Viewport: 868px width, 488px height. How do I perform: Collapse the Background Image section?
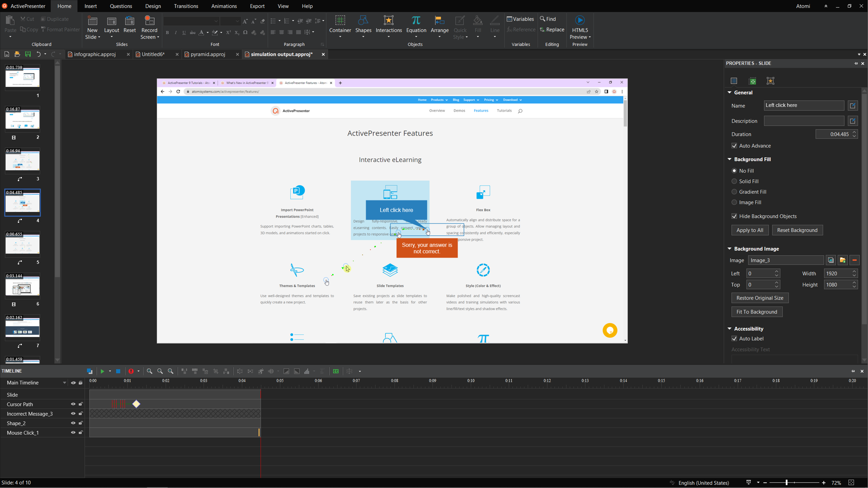click(x=730, y=249)
